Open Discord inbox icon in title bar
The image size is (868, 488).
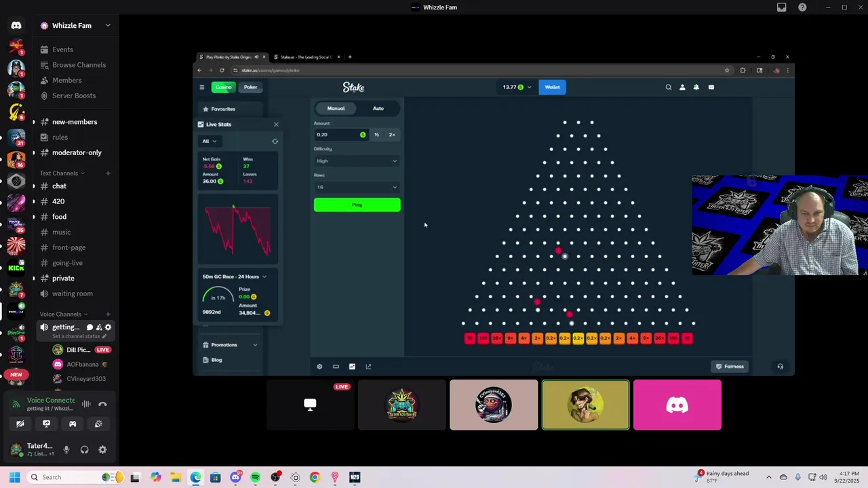click(x=782, y=7)
